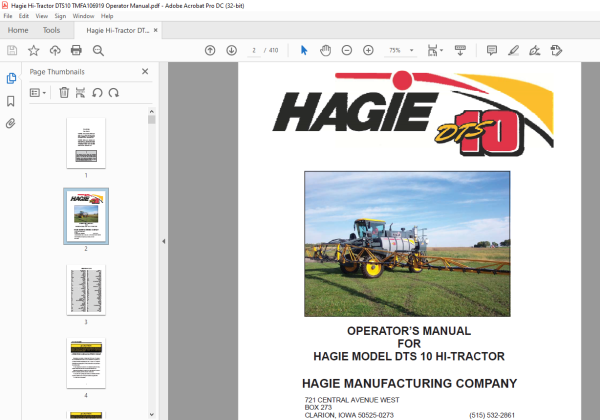Print the document using printer icon

(76, 50)
